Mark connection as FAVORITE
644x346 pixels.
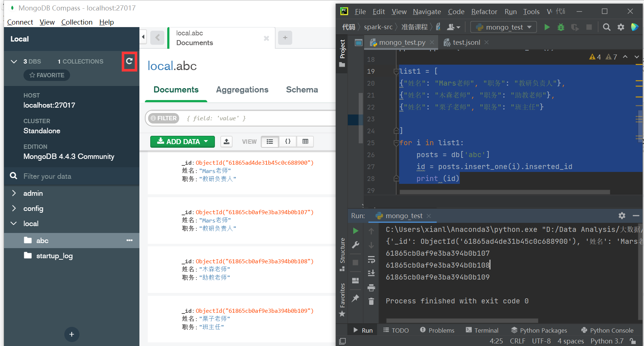click(x=47, y=75)
